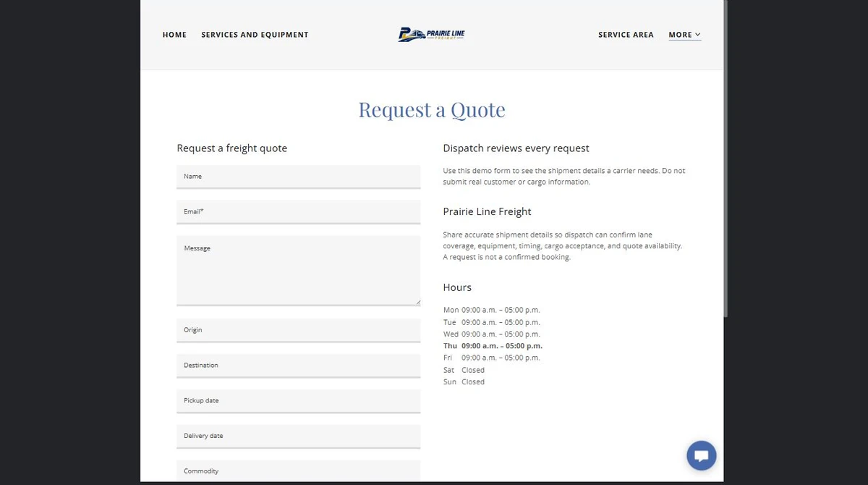
Task: Click into the Email field
Action: point(298,212)
